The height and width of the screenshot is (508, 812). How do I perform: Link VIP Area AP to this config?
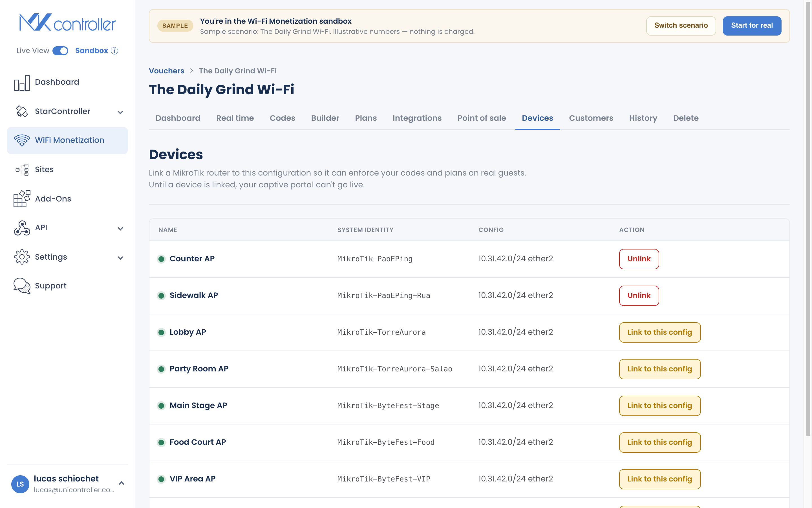660,479
